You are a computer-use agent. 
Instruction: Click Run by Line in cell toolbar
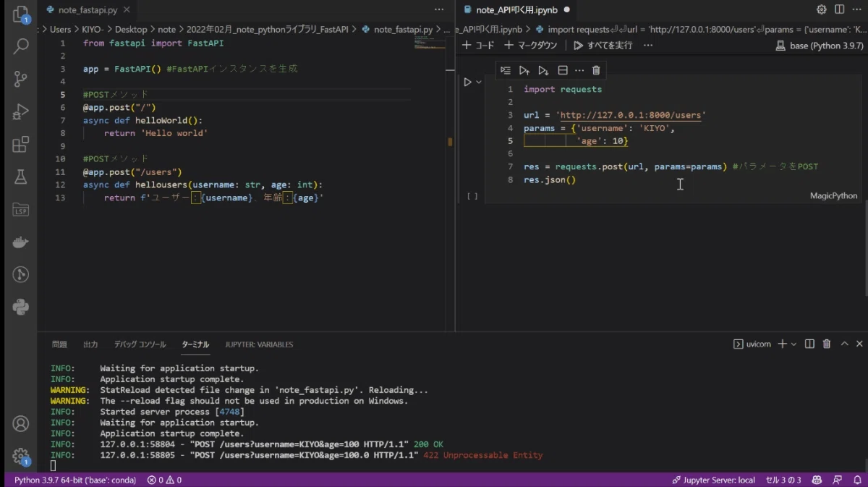[x=505, y=70]
